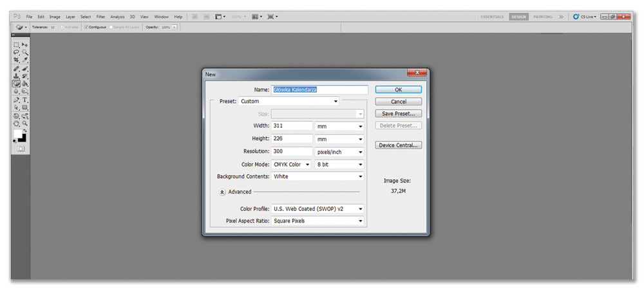Viewport: 644px width, 294px height.
Task: Open the Color Profile dropdown
Action: pos(317,208)
